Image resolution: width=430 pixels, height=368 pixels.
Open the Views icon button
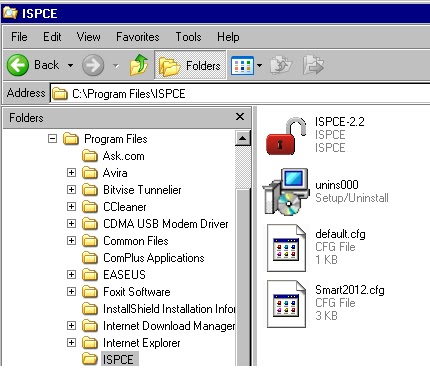click(242, 65)
